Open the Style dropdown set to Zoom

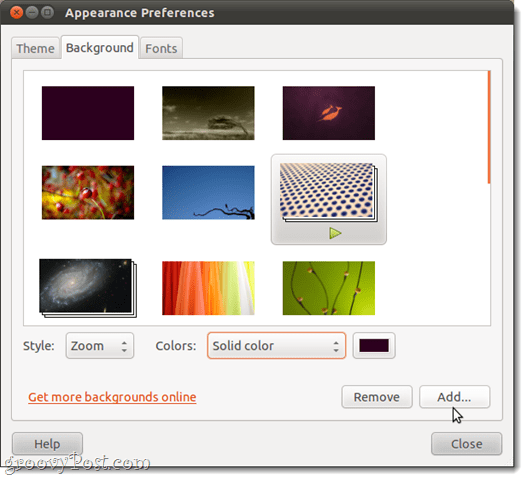(100, 346)
